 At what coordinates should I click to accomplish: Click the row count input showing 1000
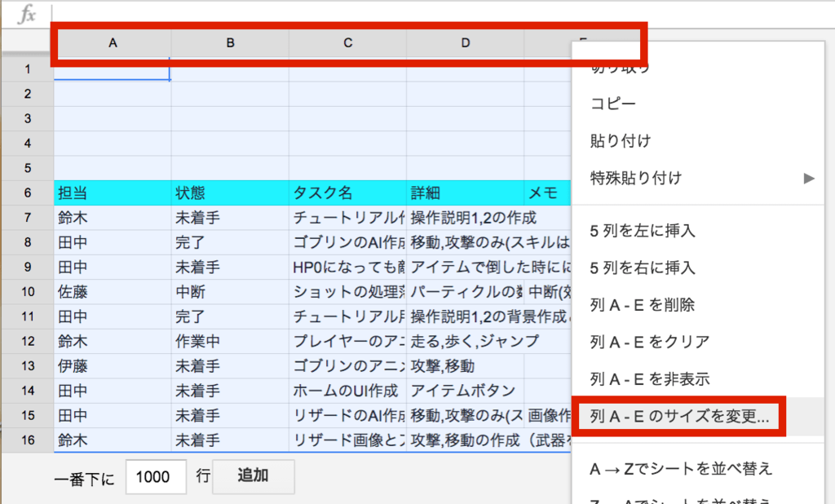click(155, 476)
